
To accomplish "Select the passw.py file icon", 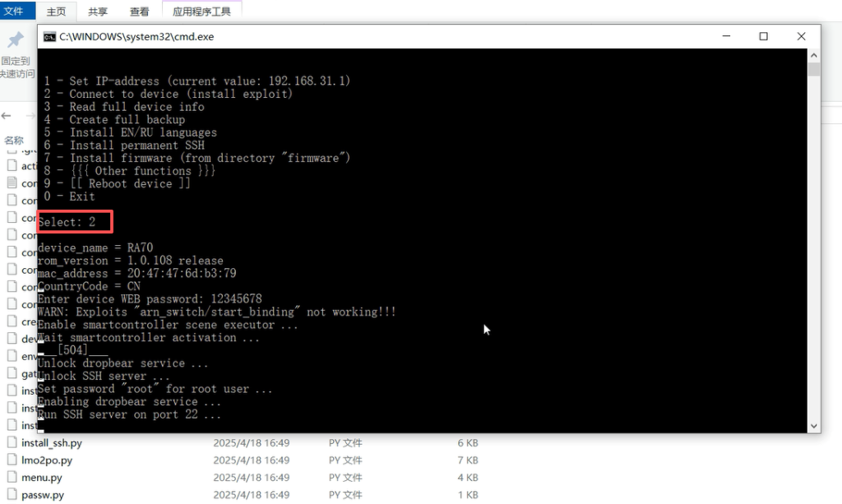I will click(12, 495).
